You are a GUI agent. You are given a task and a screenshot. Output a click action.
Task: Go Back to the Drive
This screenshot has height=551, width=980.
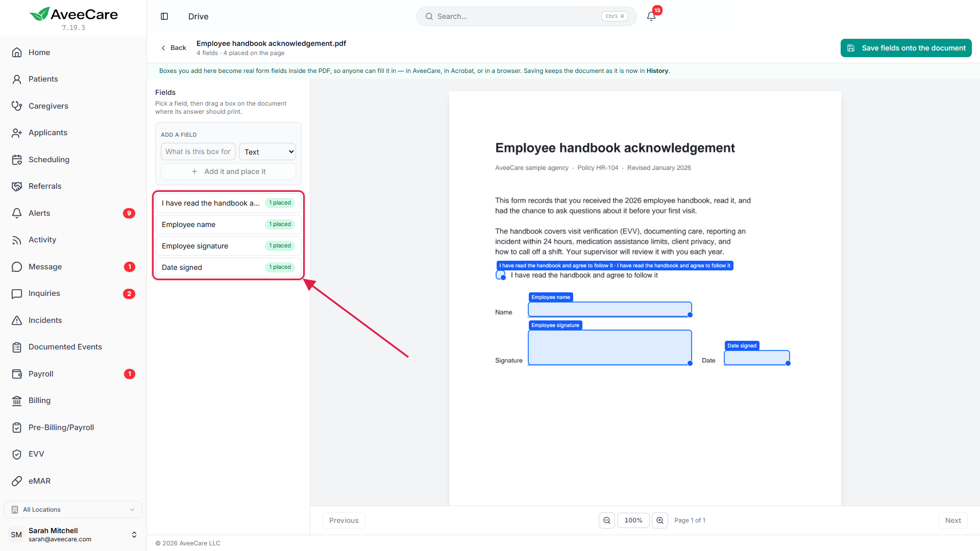174,48
